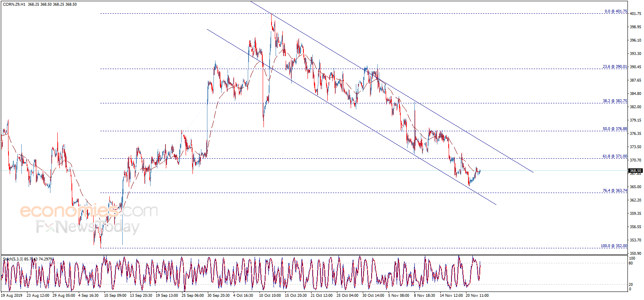Select the '38.2 @ 382.75' retracement label

(x=615, y=101)
